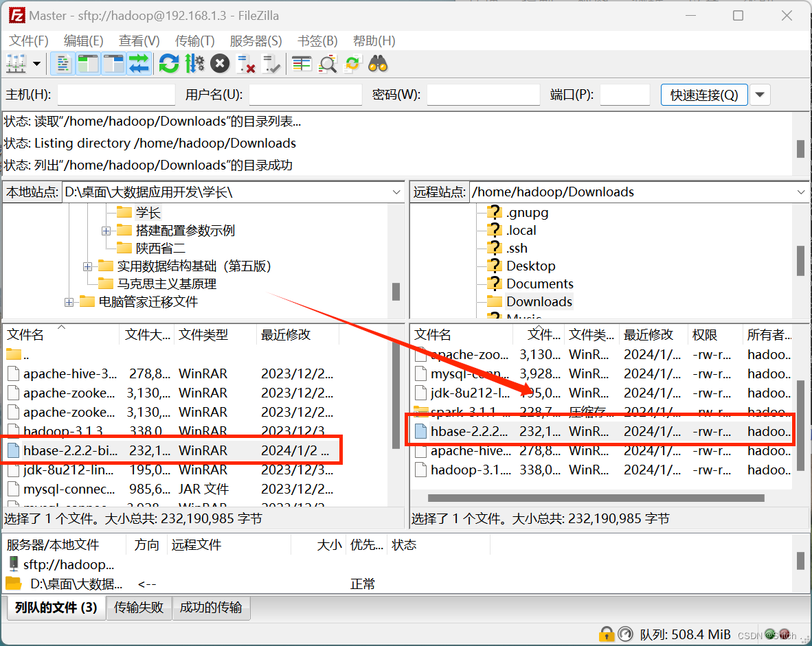This screenshot has width=812, height=646.
Task: Open the local site path dropdown
Action: pos(396,192)
